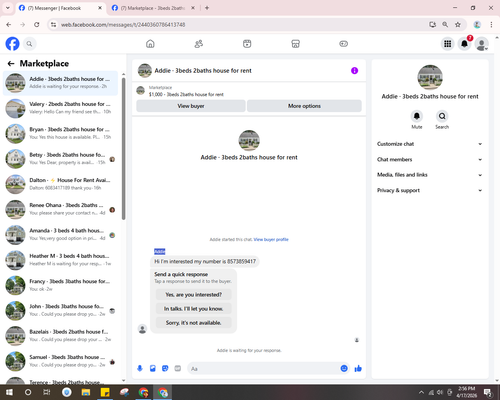Record a voice clip with microphone icon
The height and width of the screenshot is (400, 500).
(140, 368)
